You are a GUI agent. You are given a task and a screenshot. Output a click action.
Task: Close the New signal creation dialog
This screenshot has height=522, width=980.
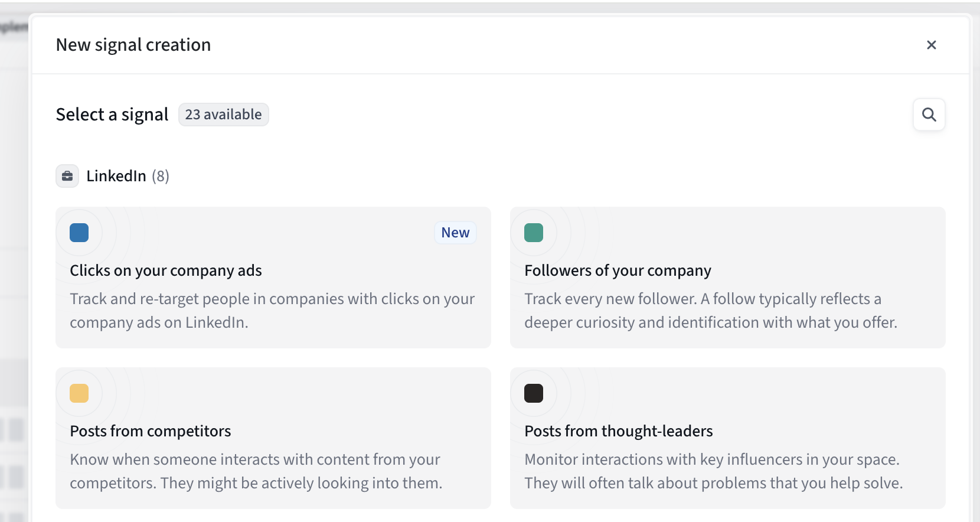932,45
